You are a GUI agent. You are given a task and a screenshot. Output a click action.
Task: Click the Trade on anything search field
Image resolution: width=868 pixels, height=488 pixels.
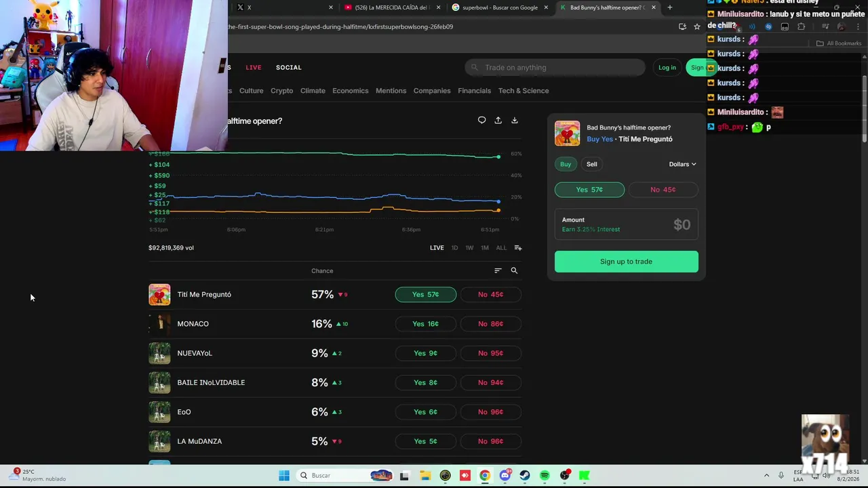pyautogui.click(x=555, y=68)
